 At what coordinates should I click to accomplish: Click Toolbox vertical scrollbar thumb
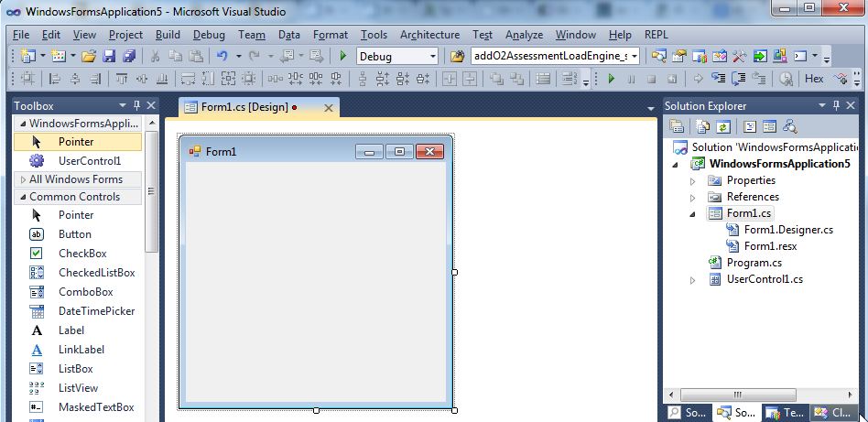[152, 191]
